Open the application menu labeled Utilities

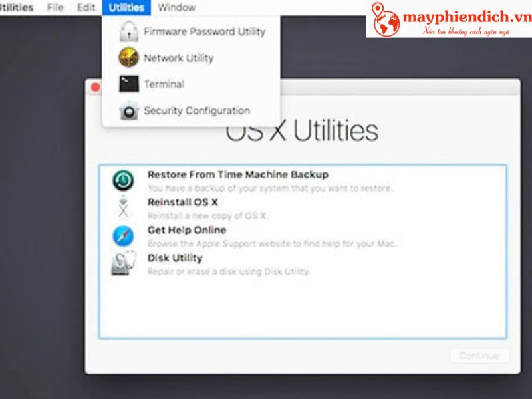click(16, 7)
